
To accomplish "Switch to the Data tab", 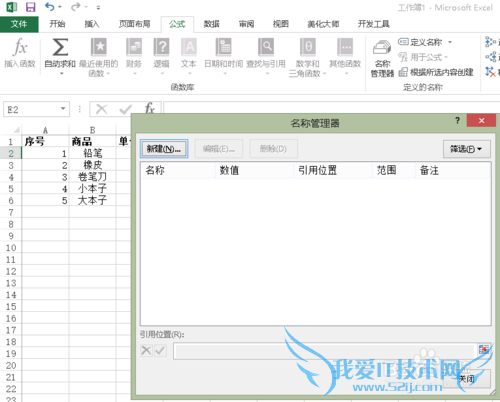I will [x=212, y=24].
